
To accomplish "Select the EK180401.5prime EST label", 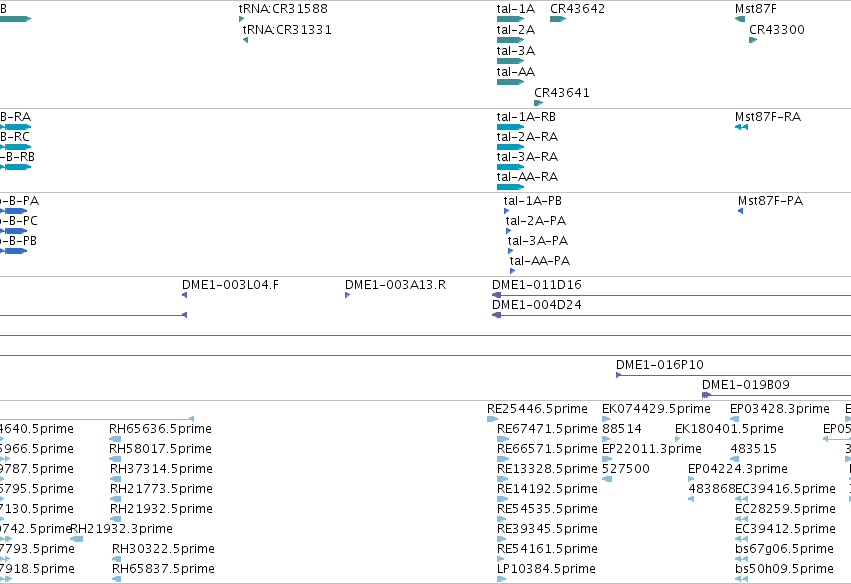I will point(729,429).
